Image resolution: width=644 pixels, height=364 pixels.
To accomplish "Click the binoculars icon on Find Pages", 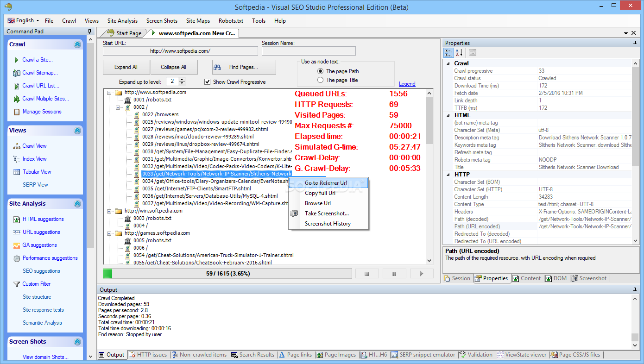I will 217,67.
